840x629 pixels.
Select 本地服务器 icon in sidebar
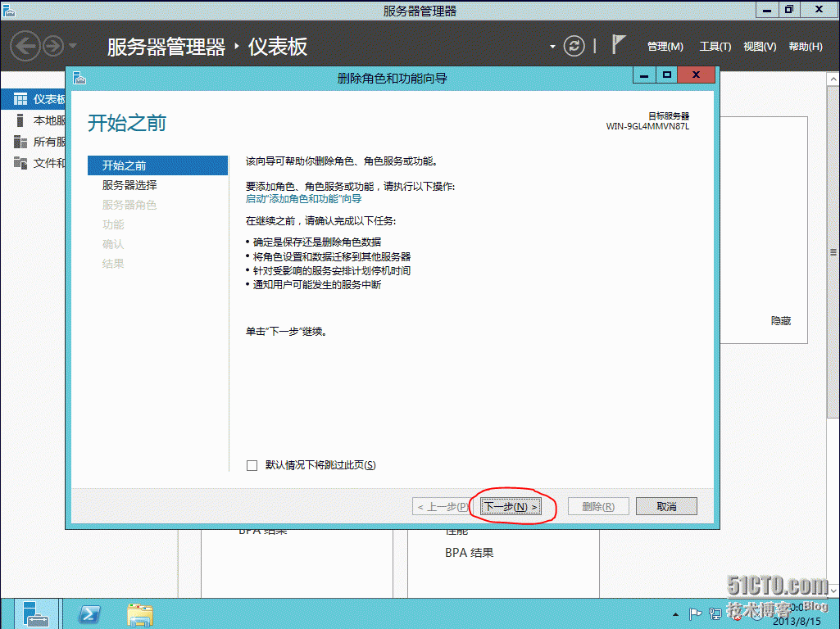point(20,120)
